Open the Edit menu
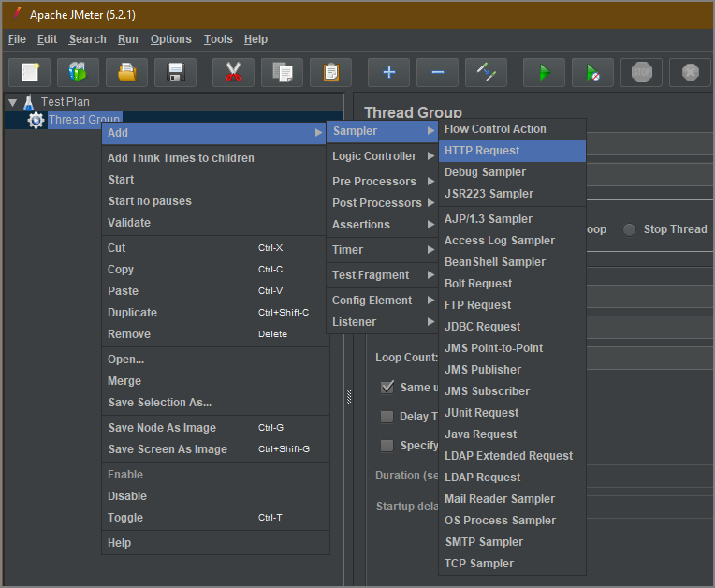Image resolution: width=715 pixels, height=588 pixels. click(x=47, y=39)
